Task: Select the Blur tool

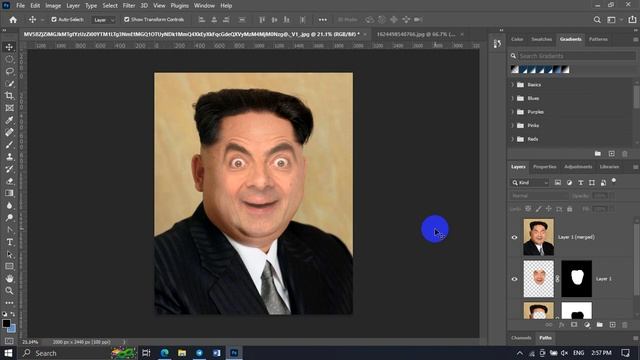Action: point(9,206)
